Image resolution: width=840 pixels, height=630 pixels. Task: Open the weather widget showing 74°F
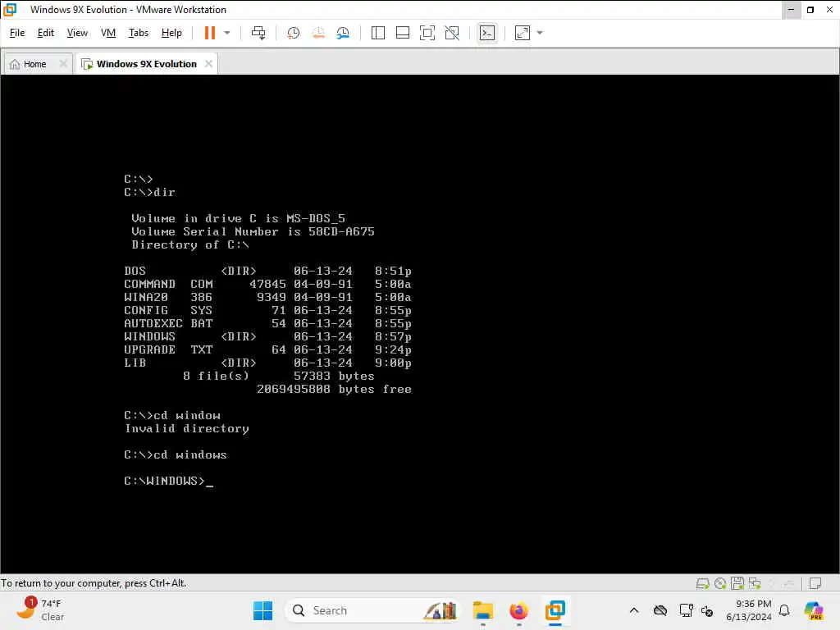pos(40,609)
